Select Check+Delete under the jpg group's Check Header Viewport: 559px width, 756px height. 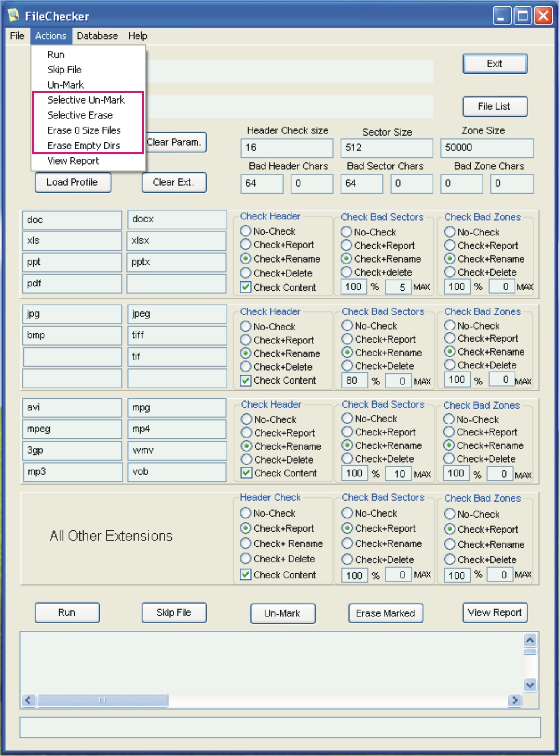tap(246, 367)
